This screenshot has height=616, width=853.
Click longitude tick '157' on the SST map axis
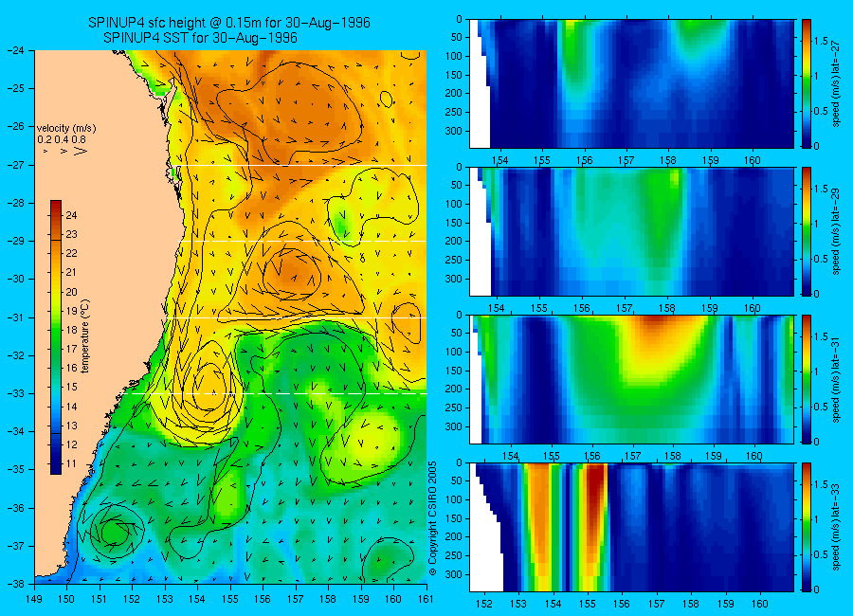(296, 600)
